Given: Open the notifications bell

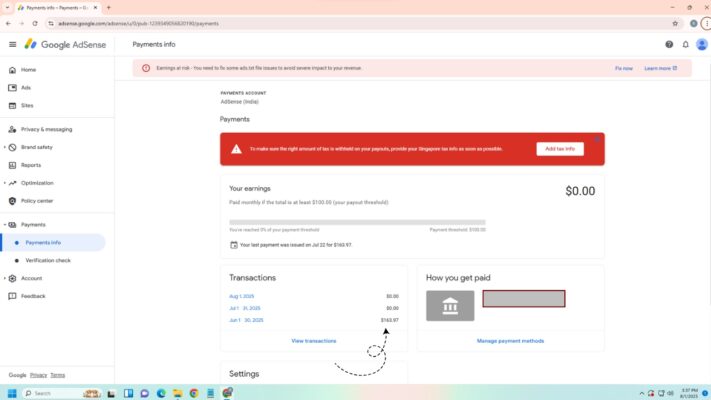Looking at the screenshot, I should click(x=686, y=44).
